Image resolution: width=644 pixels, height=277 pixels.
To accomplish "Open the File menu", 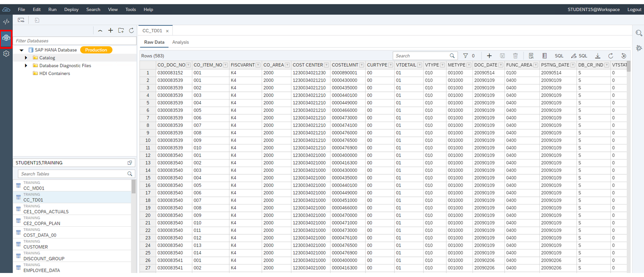I will (22, 9).
